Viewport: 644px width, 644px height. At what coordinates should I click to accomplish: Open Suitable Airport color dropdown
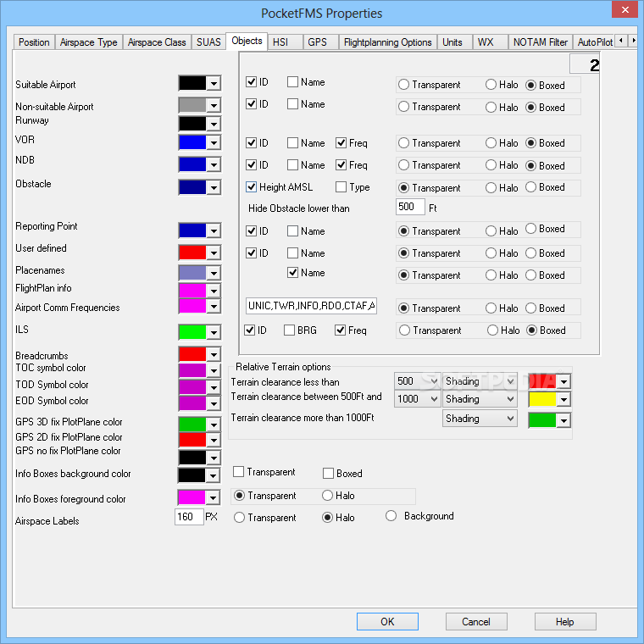pos(214,83)
